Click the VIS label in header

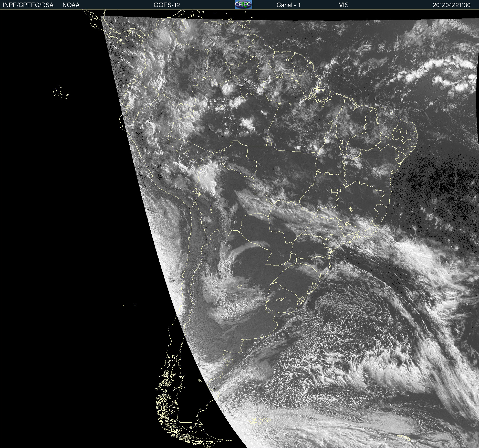tap(344, 5)
